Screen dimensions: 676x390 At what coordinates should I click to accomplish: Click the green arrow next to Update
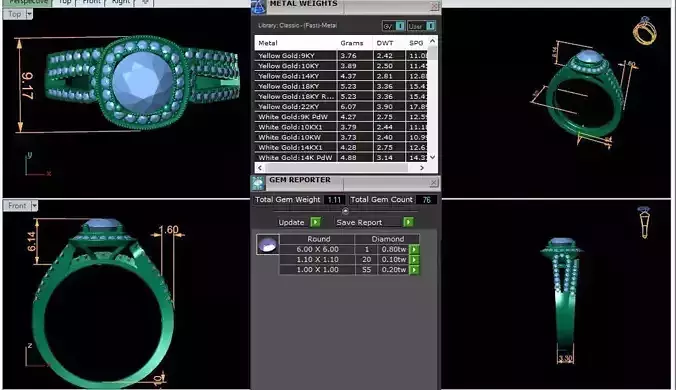316,222
